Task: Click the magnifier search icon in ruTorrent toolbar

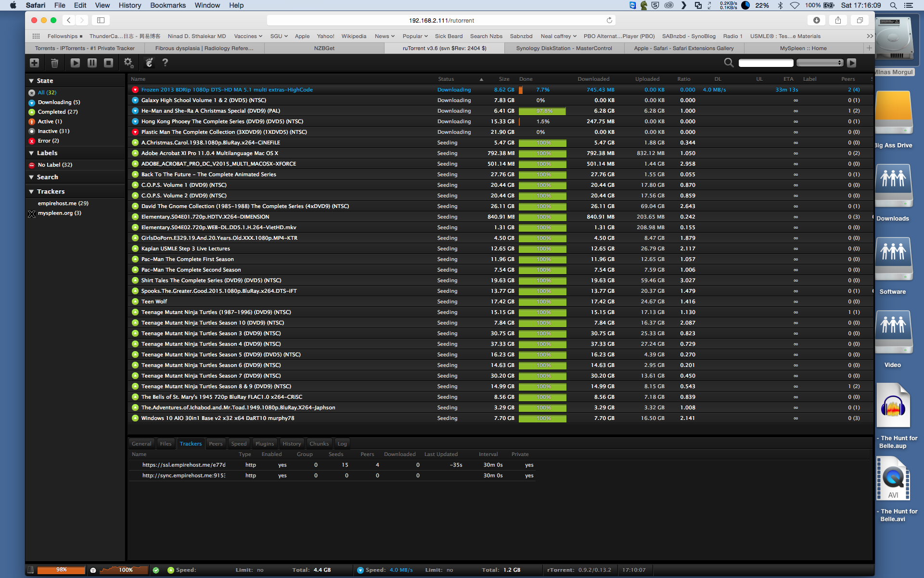Action: pos(729,63)
